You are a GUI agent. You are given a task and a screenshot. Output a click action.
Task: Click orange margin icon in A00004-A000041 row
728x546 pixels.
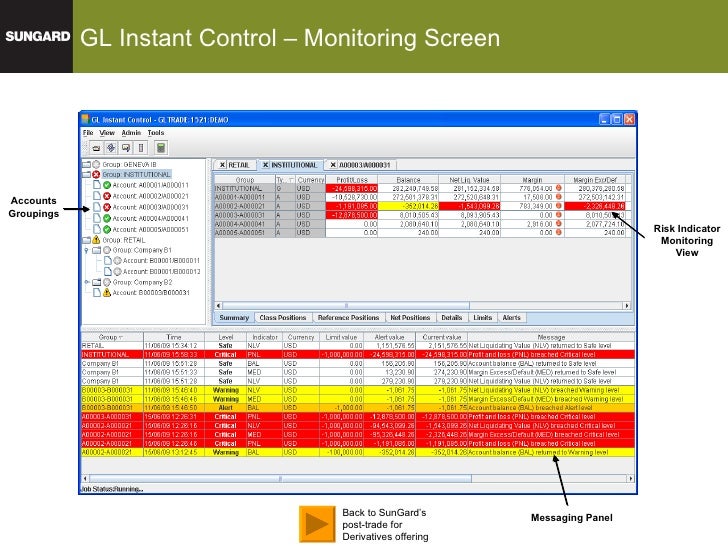[559, 223]
